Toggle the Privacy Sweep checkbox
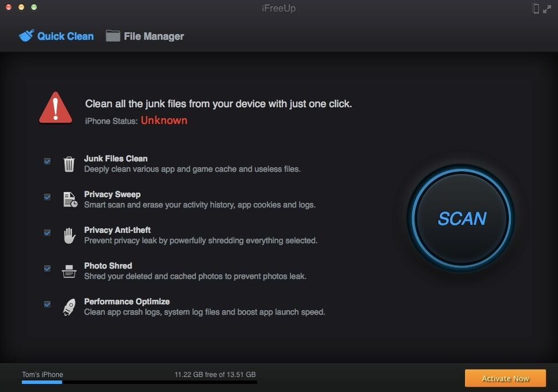 (x=47, y=197)
